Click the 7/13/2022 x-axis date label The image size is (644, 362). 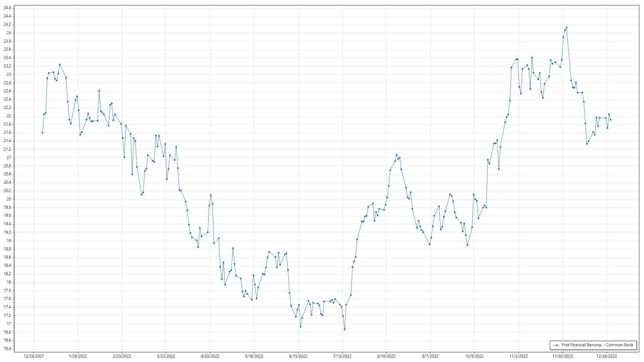[x=342, y=356]
